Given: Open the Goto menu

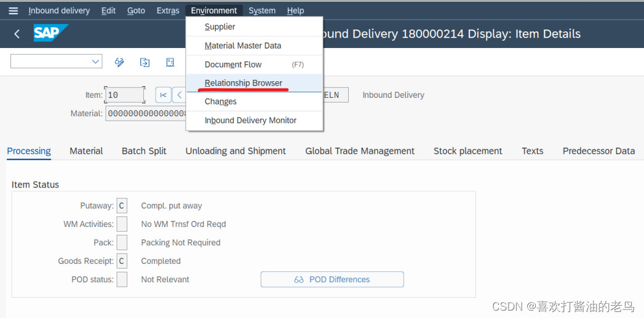Looking at the screenshot, I should pyautogui.click(x=136, y=10).
